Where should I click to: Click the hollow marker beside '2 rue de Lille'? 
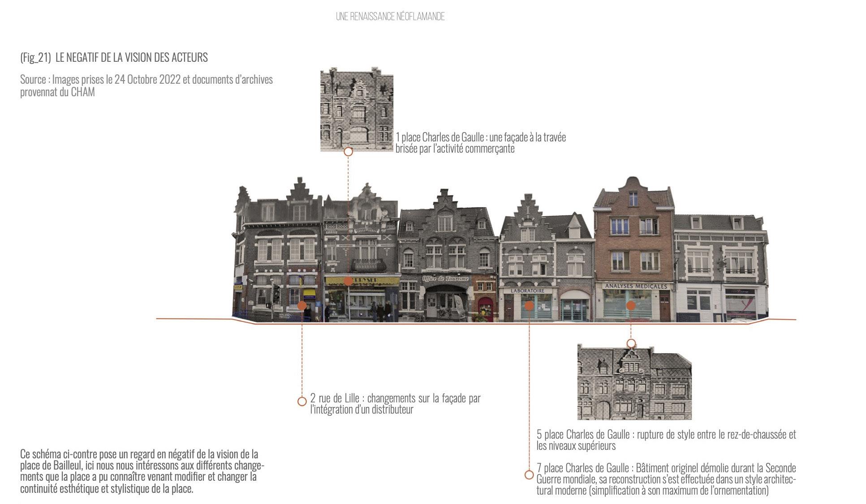[x=302, y=401]
